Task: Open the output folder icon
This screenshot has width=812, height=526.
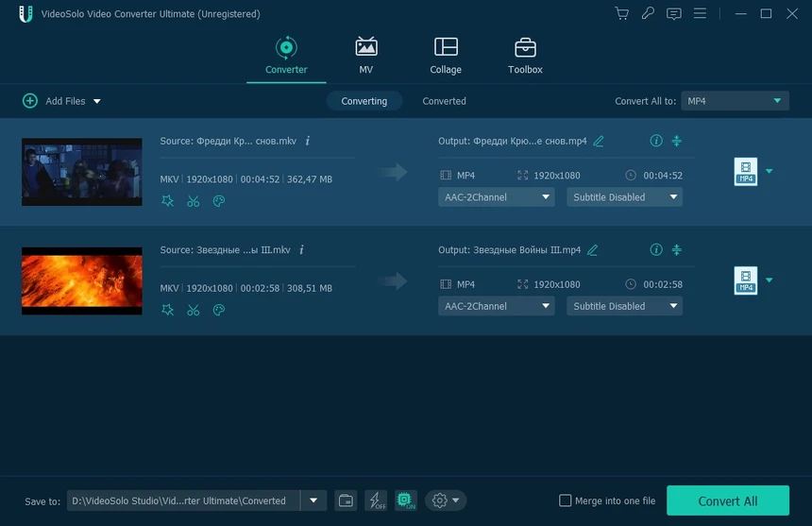Action: tap(346, 501)
